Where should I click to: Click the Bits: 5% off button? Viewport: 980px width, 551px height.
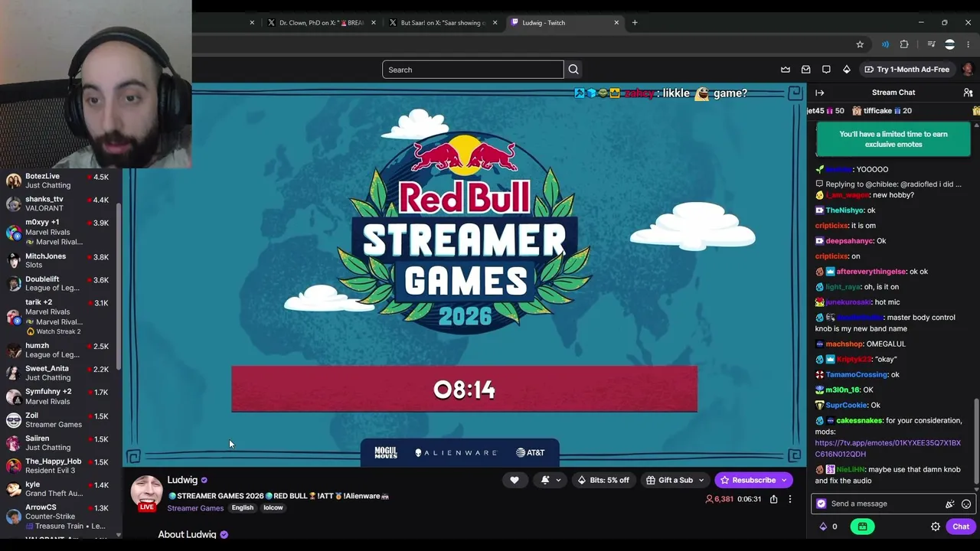(x=603, y=480)
